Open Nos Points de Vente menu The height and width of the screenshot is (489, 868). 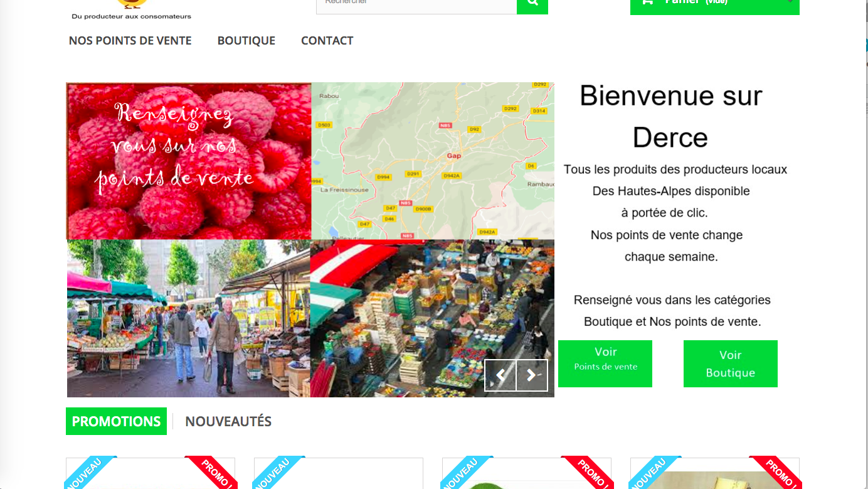pyautogui.click(x=130, y=41)
